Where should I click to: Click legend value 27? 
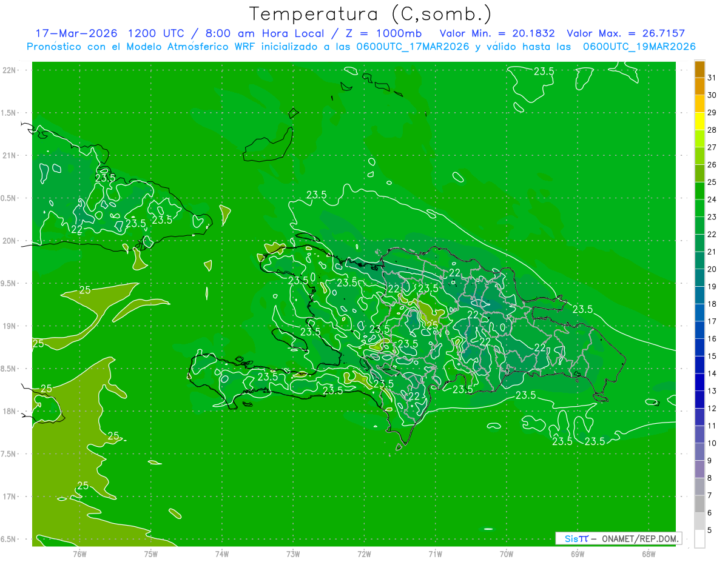[712, 147]
